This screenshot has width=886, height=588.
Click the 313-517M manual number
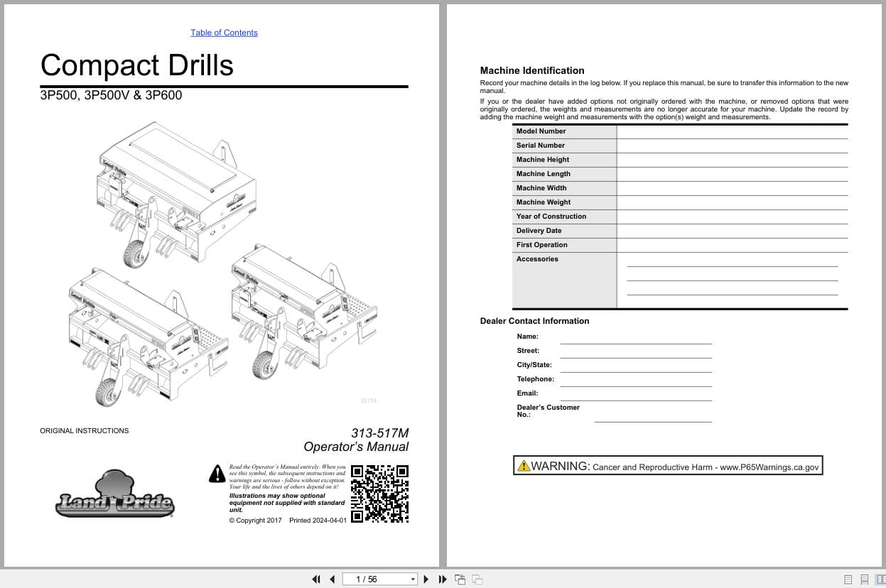pos(380,433)
